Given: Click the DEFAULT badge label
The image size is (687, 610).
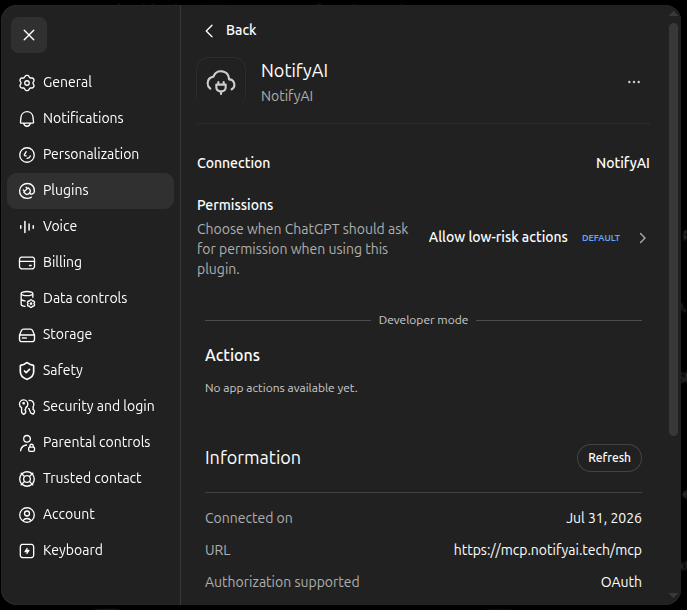Looking at the screenshot, I should pyautogui.click(x=601, y=238).
